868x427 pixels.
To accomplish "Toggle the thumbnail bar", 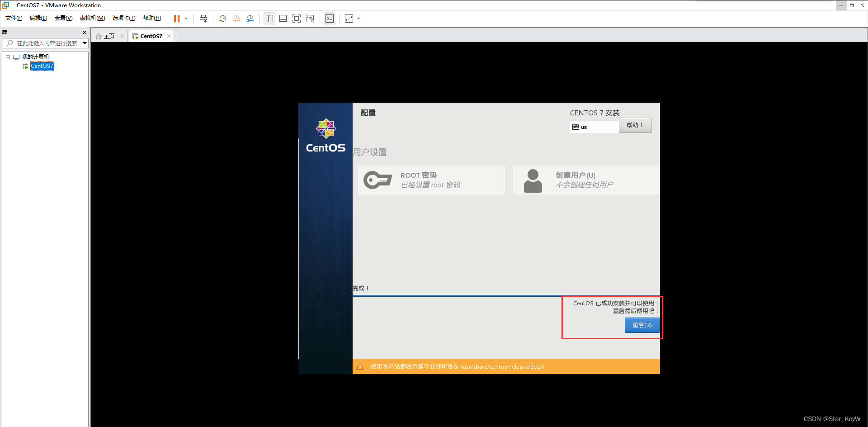I will [x=283, y=19].
